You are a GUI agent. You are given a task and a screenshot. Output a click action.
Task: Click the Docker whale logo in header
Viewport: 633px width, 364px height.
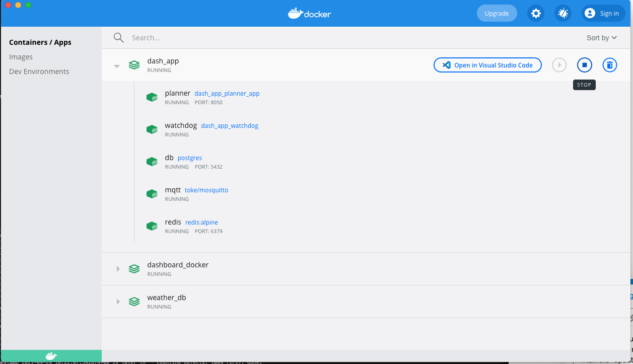pos(309,13)
